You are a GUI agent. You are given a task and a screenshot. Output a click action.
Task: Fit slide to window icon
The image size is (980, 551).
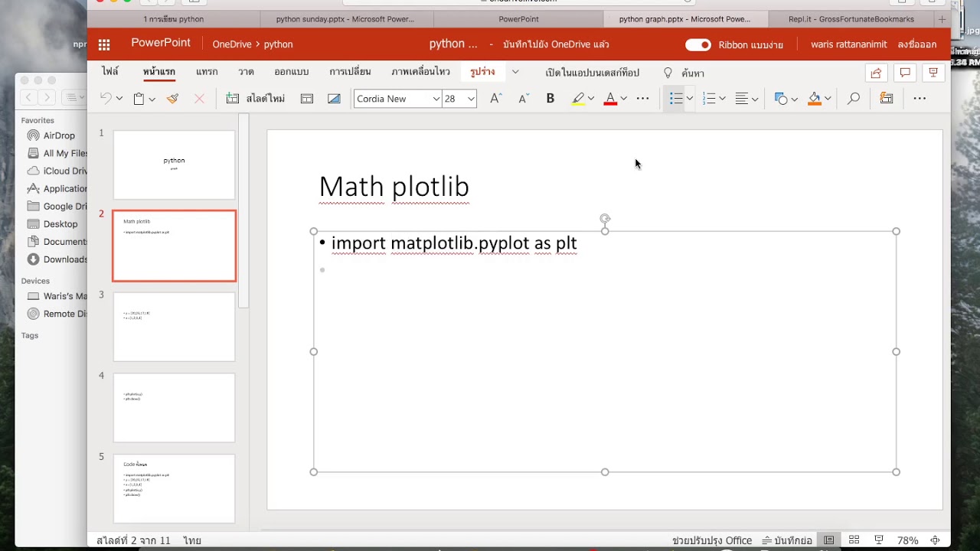[x=935, y=540]
